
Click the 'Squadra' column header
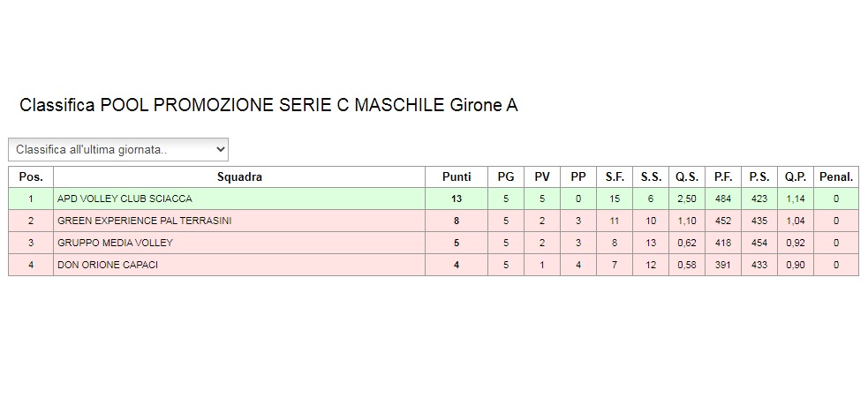[239, 177]
